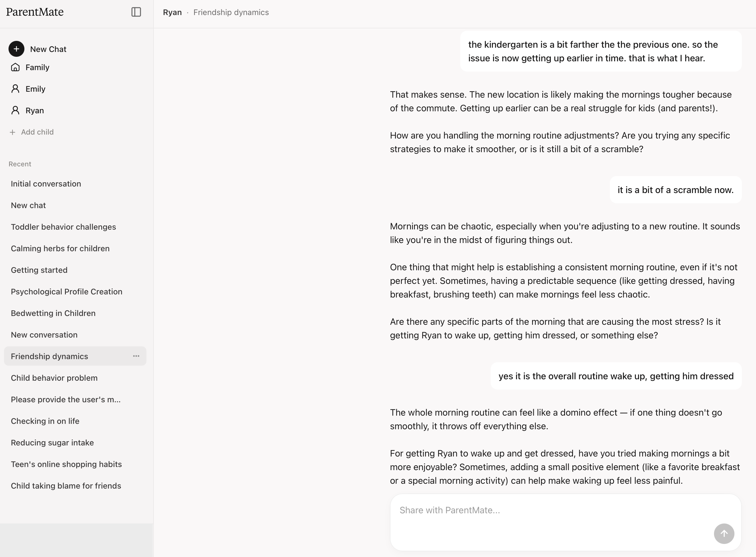Click the Add child plus icon
The height and width of the screenshot is (557, 756).
pos(13,132)
